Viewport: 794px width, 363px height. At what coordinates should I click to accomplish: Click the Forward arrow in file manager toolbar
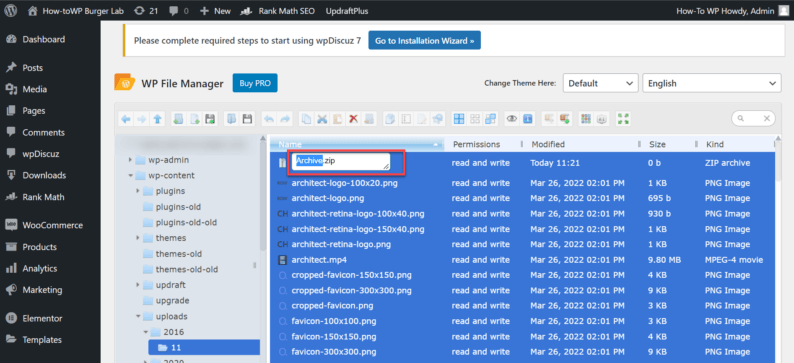tap(142, 119)
